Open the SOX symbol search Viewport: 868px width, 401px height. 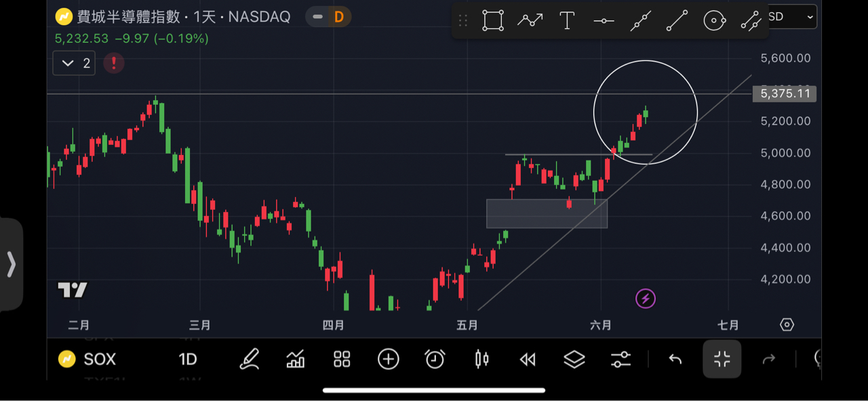click(87, 359)
